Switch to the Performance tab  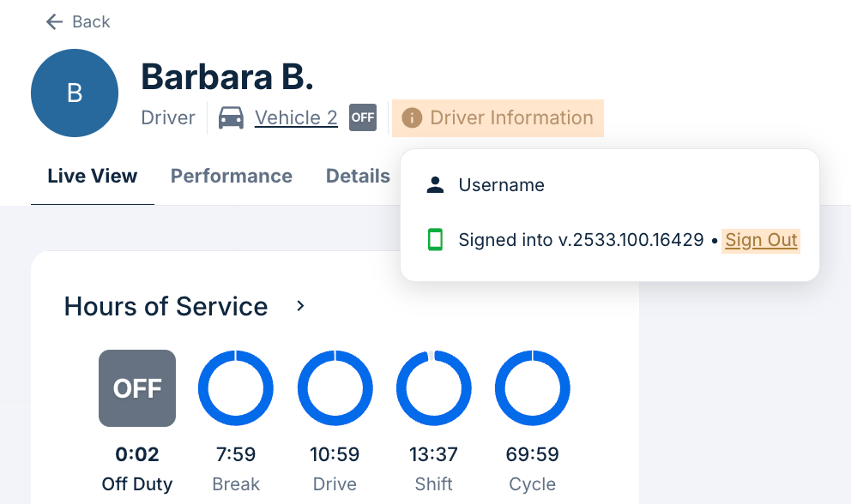click(x=231, y=176)
